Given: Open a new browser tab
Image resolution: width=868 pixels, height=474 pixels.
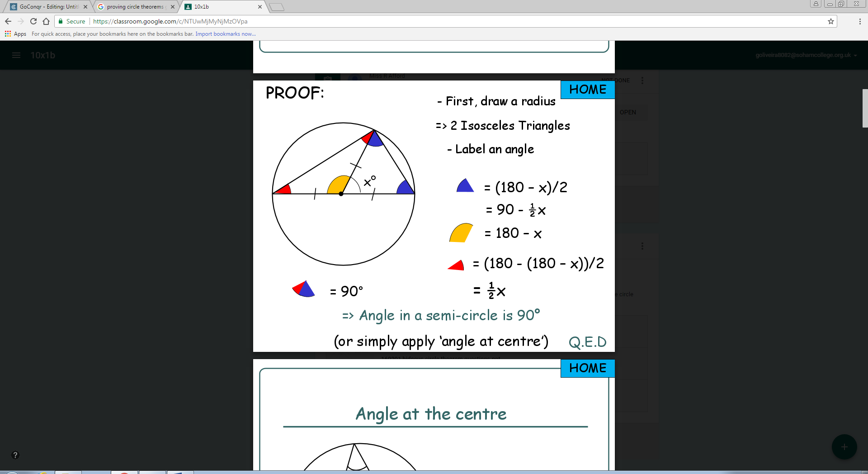Looking at the screenshot, I should click(276, 7).
